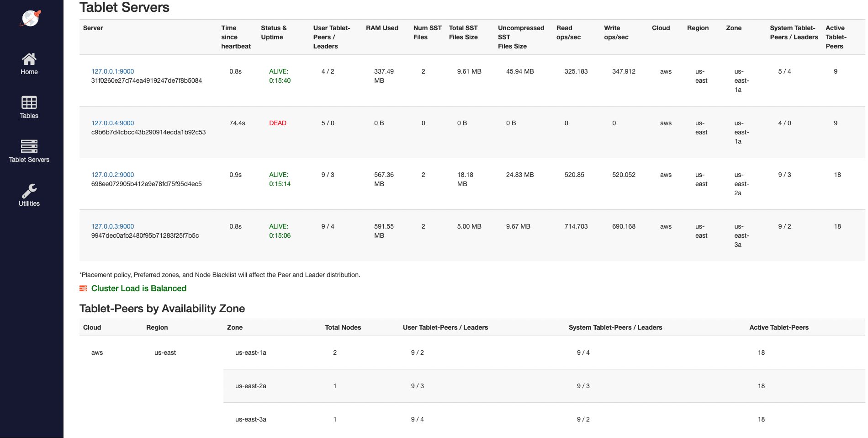This screenshot has width=868, height=438.
Task: Click the Read ops/sec column header
Action: (567, 32)
